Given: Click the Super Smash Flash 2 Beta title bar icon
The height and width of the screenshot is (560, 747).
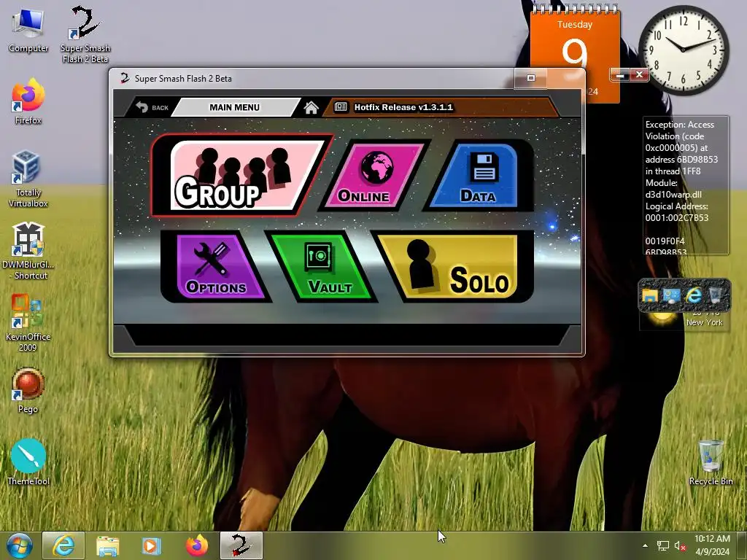Looking at the screenshot, I should [125, 78].
